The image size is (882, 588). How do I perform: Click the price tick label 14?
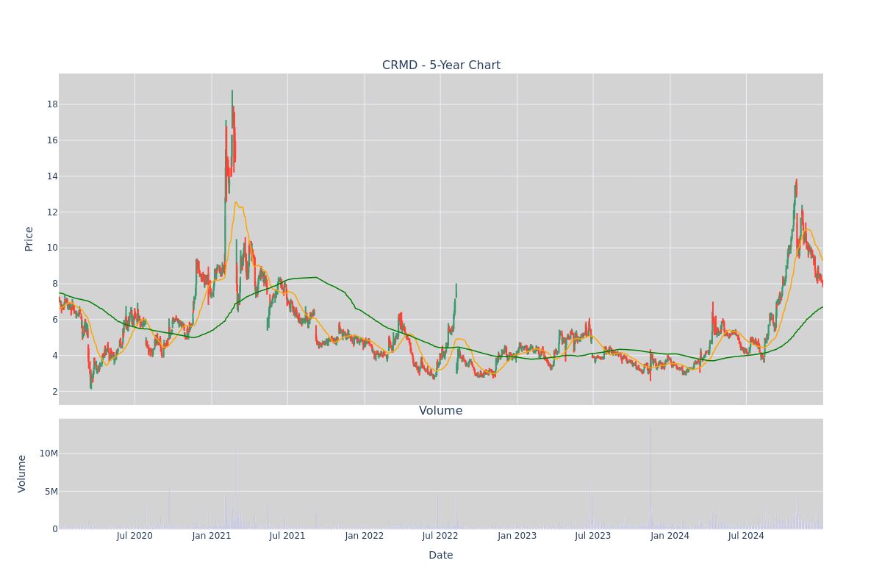pyautogui.click(x=52, y=176)
